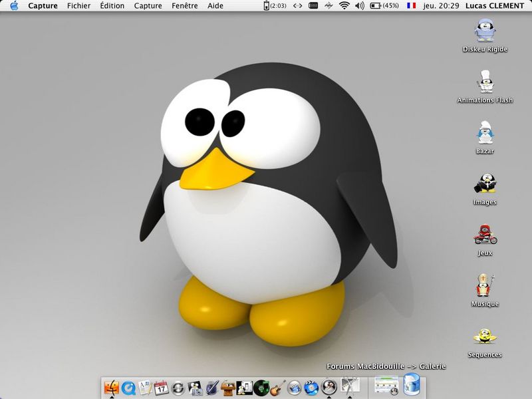Open the Édition menu

coord(112,6)
